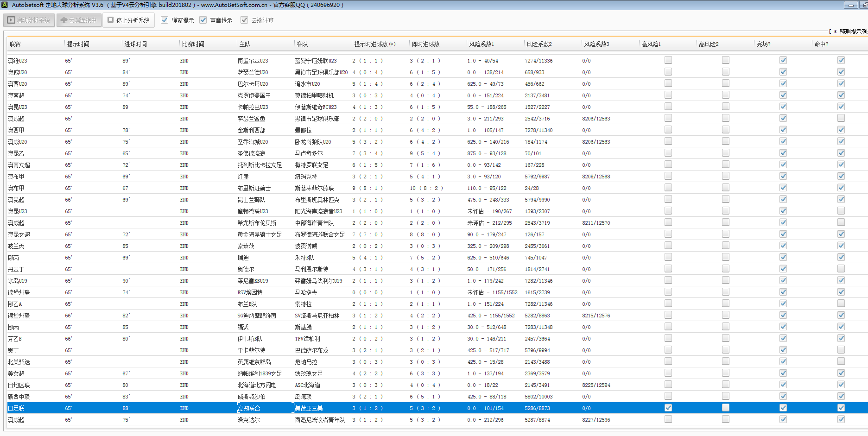The width and height of the screenshot is (868, 436).
Task: Toggle 完场? checkbox in 丹麦丁 row
Action: click(x=783, y=269)
